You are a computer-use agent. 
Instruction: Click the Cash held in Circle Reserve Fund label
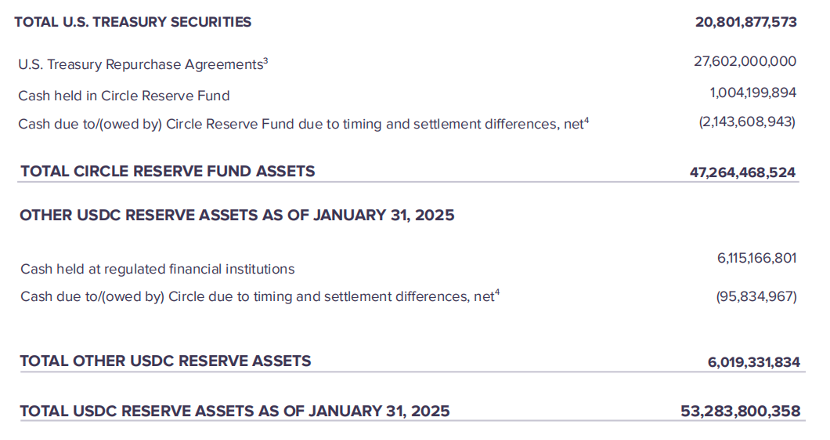[124, 96]
